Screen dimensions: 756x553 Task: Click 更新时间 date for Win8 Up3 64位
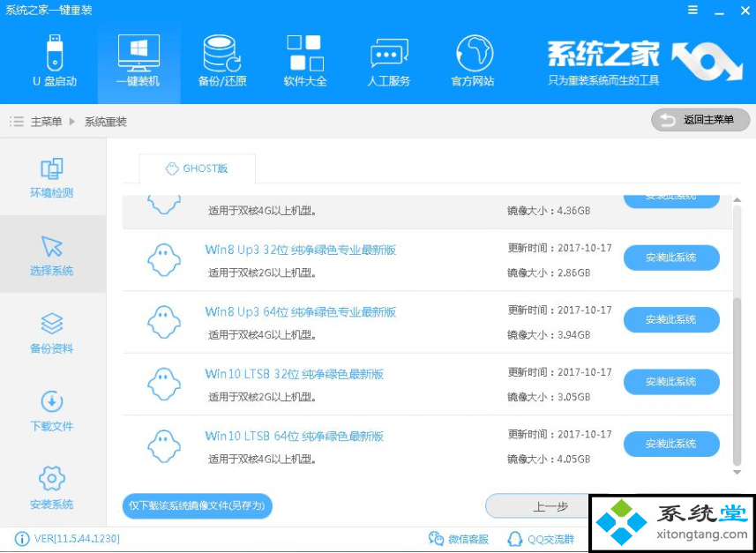point(560,310)
